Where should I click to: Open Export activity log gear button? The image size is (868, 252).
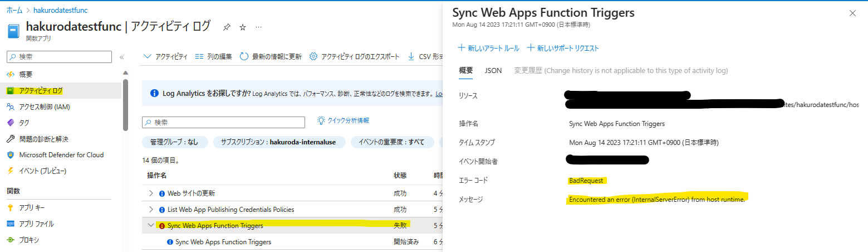pos(313,56)
